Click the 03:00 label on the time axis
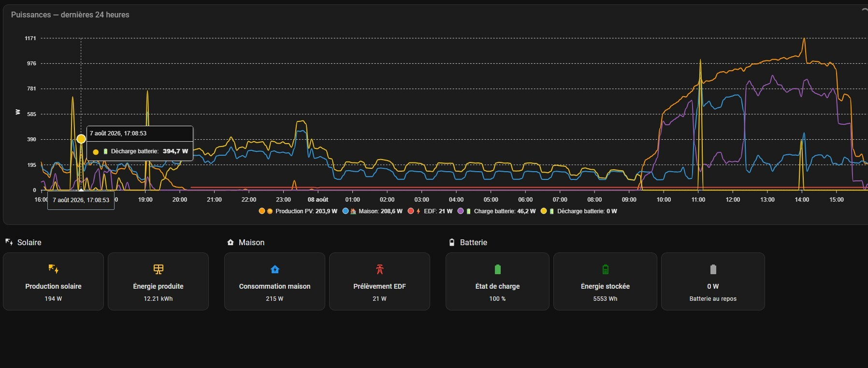Viewport: 868px width, 368px height. (422, 200)
